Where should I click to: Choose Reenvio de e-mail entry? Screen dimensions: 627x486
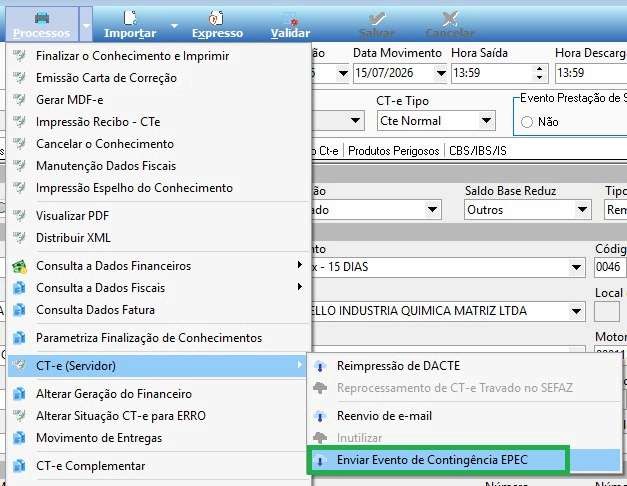[384, 416]
